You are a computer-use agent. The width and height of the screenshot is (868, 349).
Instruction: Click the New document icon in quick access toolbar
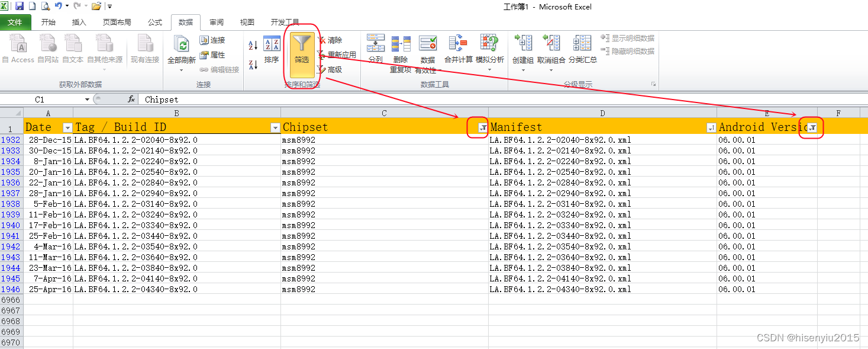point(33,6)
